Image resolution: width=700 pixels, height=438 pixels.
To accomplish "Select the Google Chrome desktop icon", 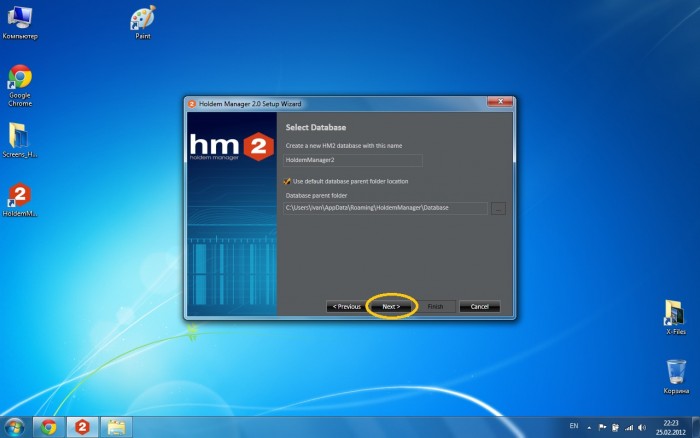I will [x=20, y=86].
